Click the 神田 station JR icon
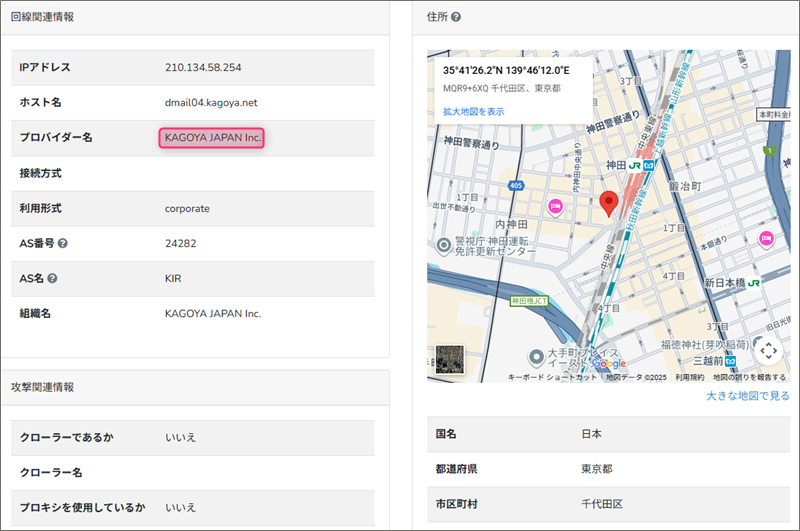The width and height of the screenshot is (800, 531). (x=634, y=163)
